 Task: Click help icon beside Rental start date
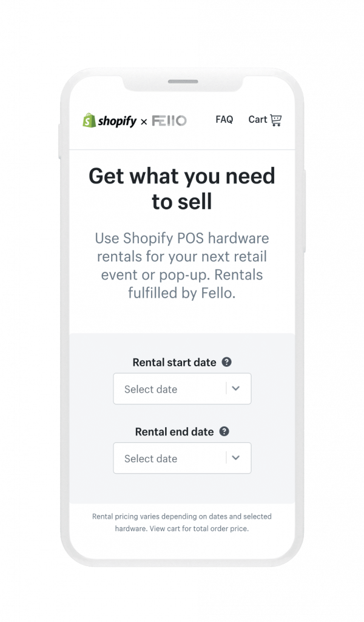pos(226,362)
